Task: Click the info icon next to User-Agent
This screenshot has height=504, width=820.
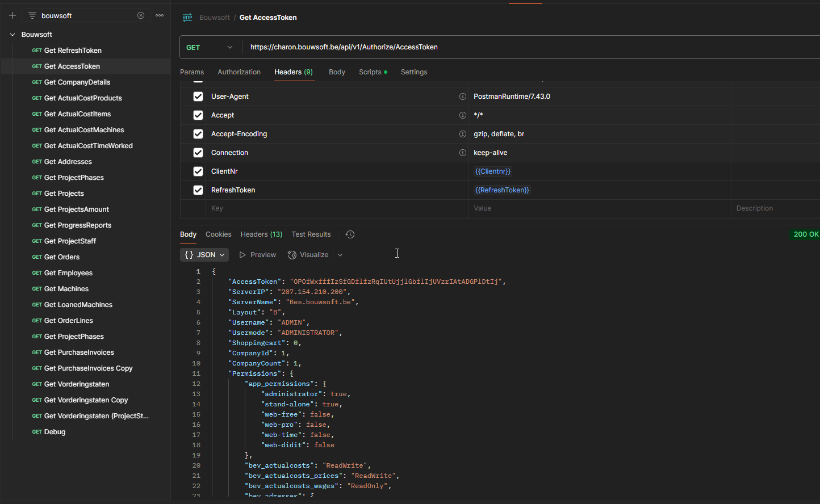Action: 463,96
